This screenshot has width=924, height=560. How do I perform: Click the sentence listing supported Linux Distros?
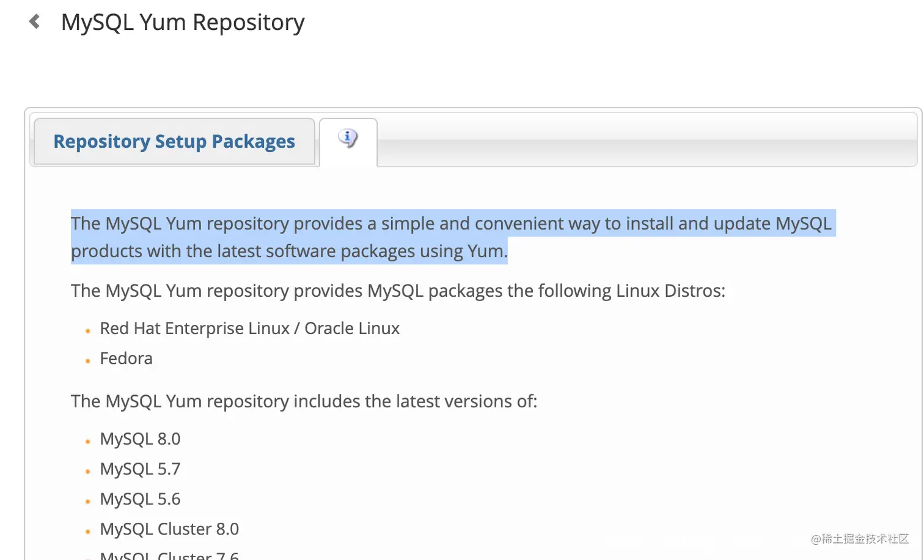[x=398, y=291]
